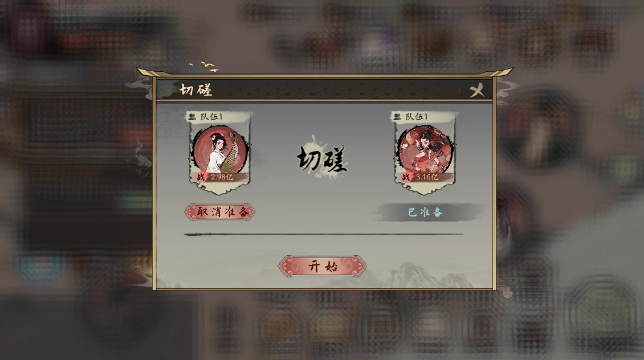Click the 战 badge beside 2.98亿
The height and width of the screenshot is (360, 644).
201,177
